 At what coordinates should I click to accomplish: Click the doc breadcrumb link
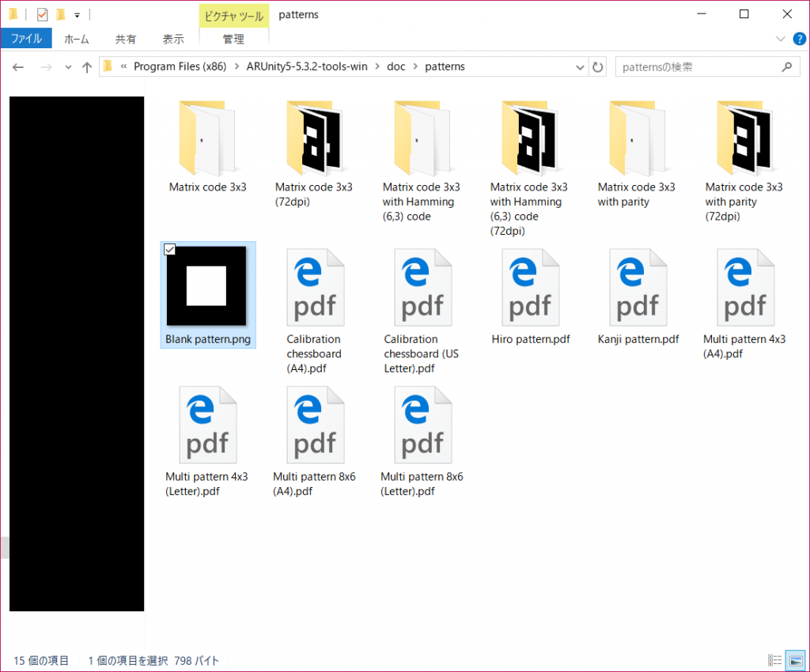click(396, 66)
